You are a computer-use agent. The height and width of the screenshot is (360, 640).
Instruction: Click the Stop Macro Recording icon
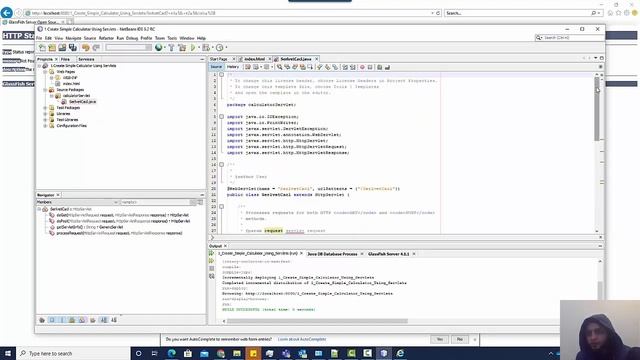(x=370, y=67)
